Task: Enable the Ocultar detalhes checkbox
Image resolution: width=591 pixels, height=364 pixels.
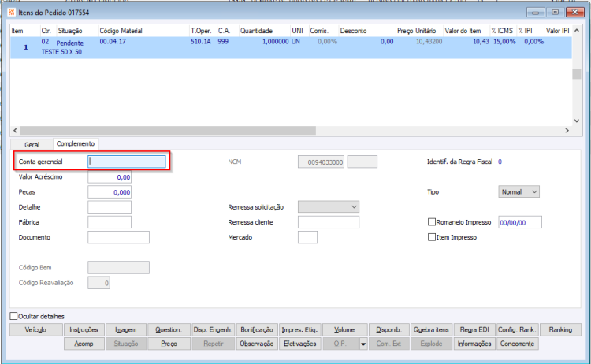Action: coord(13,316)
